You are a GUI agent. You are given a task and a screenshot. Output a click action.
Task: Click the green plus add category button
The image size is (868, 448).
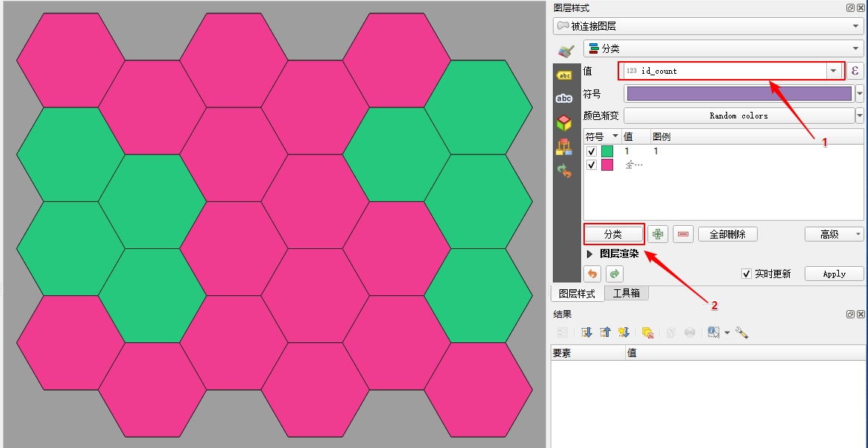657,234
